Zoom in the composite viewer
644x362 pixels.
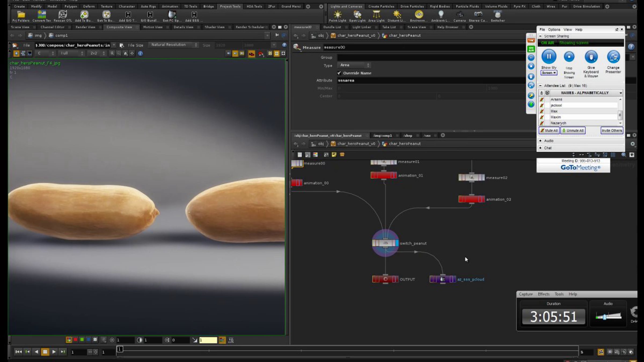tap(112, 53)
